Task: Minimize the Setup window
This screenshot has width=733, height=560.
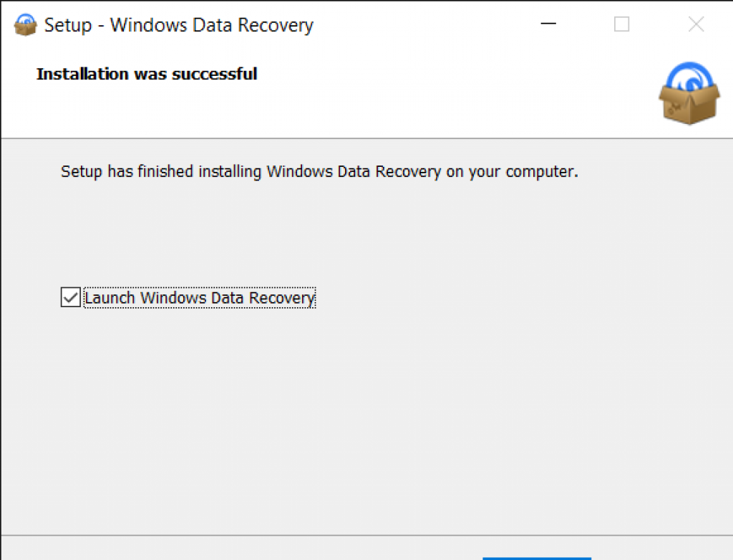Action: 548,24
